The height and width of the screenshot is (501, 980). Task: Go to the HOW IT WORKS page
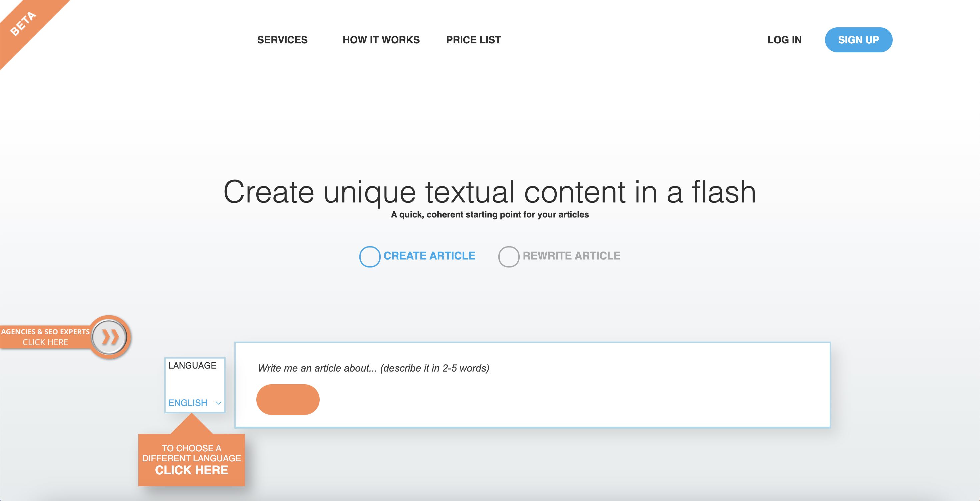pyautogui.click(x=381, y=40)
